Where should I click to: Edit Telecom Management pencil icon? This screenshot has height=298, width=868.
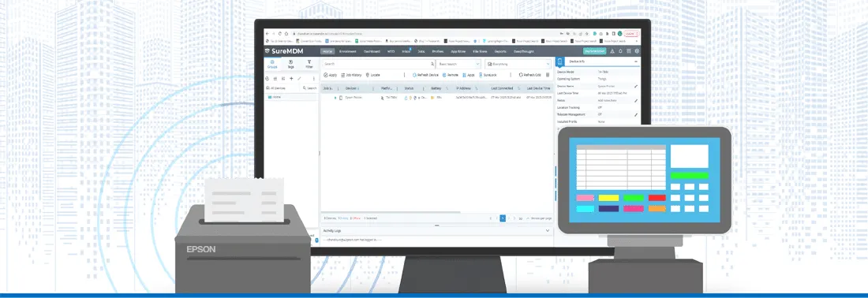tap(635, 114)
